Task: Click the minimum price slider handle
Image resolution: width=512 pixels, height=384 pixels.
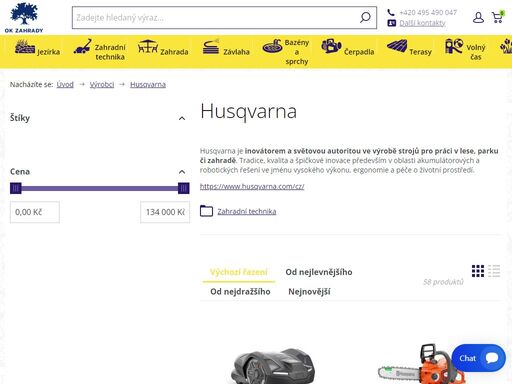Action: point(16,188)
